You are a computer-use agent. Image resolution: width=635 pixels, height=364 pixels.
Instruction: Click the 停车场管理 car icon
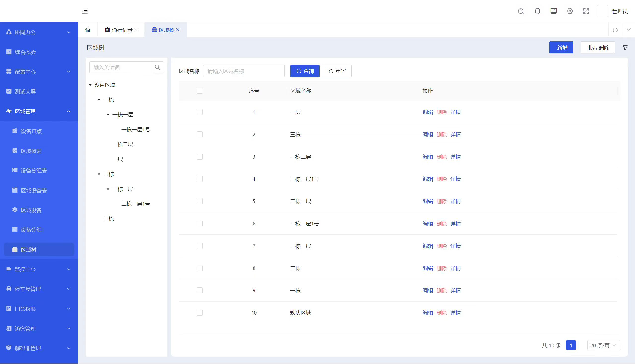coord(9,289)
